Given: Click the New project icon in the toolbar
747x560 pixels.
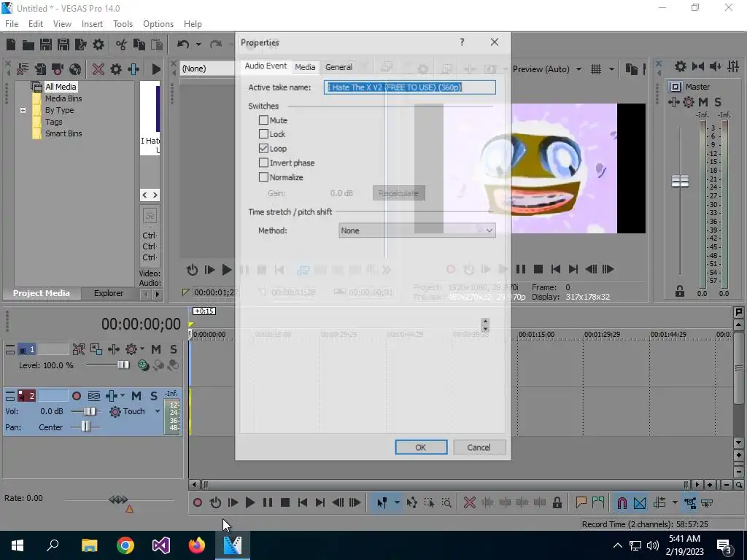Looking at the screenshot, I should [x=10, y=44].
